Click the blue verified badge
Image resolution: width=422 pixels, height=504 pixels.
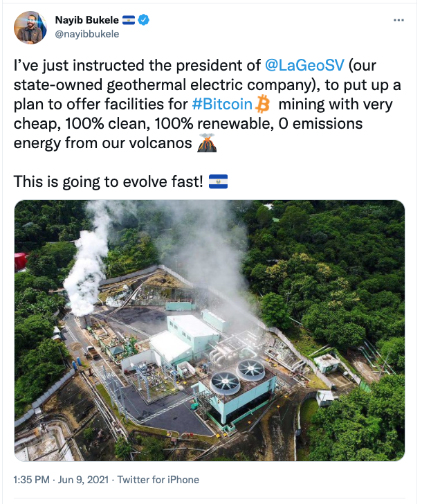[144, 20]
